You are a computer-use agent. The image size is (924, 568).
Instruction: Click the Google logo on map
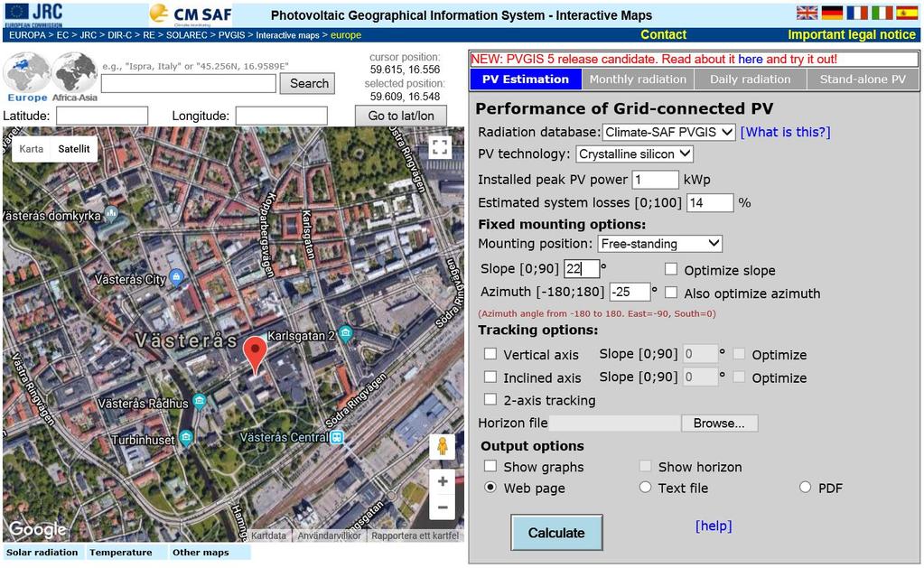click(37, 529)
